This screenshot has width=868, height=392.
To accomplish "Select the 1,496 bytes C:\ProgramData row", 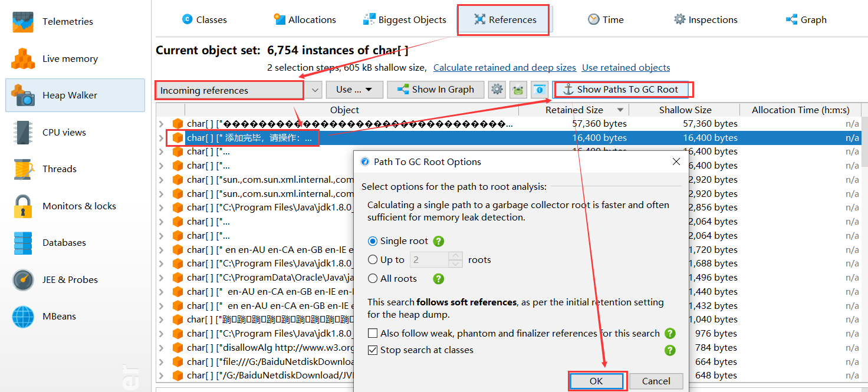I will [508, 278].
